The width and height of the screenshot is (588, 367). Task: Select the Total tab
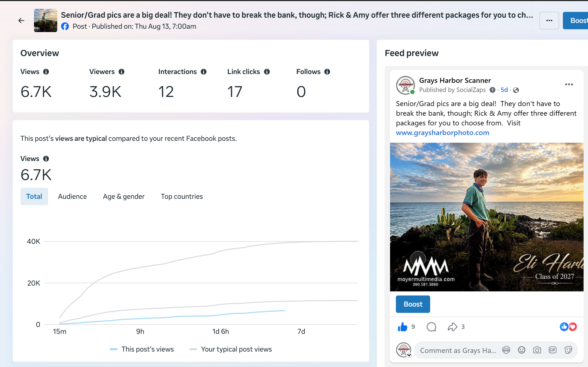coord(34,196)
